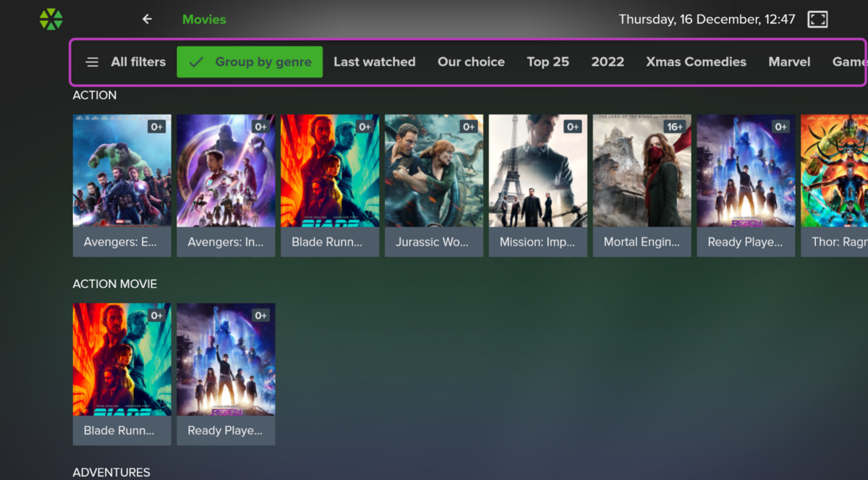Open Ready Playe... under ACTION MOVIE

(226, 374)
